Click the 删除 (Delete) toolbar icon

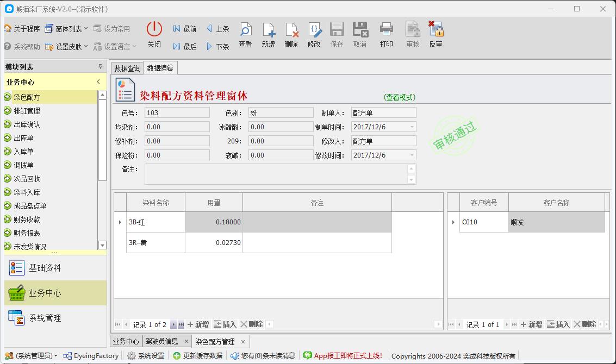tap(291, 34)
